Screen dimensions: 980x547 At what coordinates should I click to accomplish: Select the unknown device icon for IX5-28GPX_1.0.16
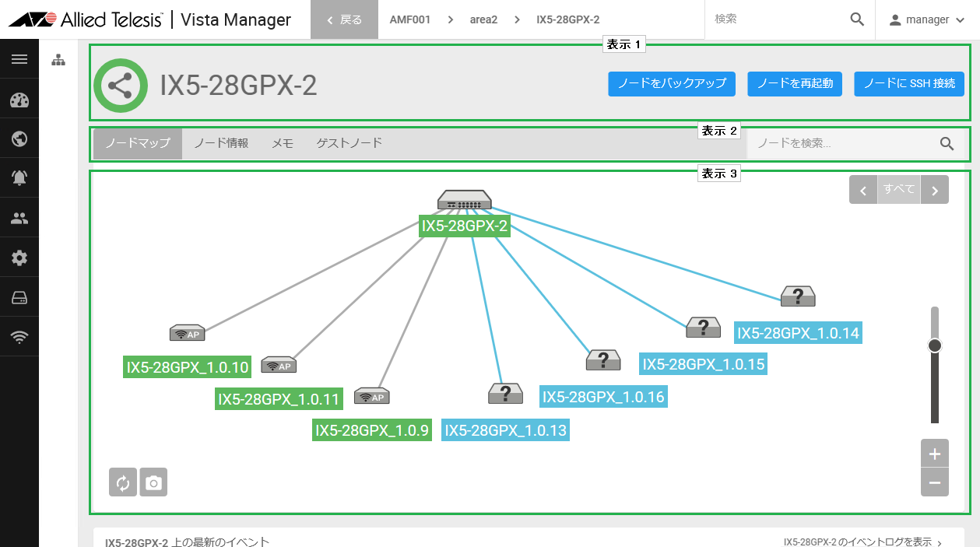[x=603, y=359]
